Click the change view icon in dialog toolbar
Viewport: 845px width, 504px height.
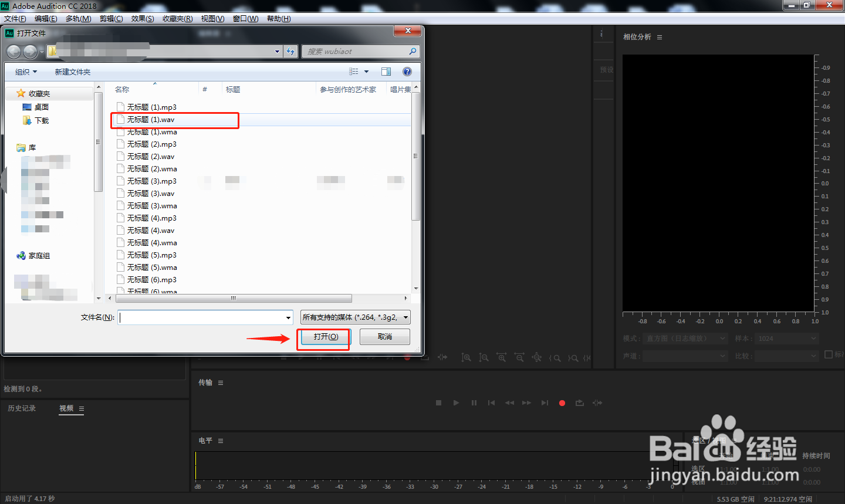click(x=354, y=72)
